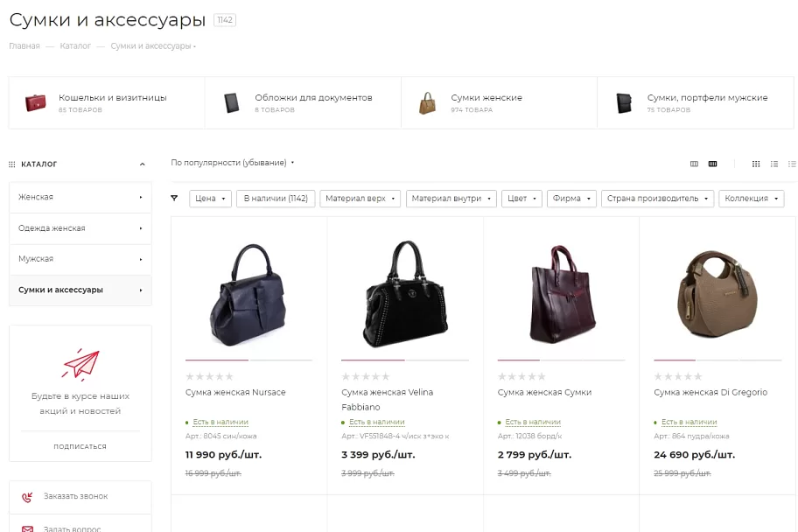Select the wide four-column layout icon
The height and width of the screenshot is (532, 798).
point(712,164)
